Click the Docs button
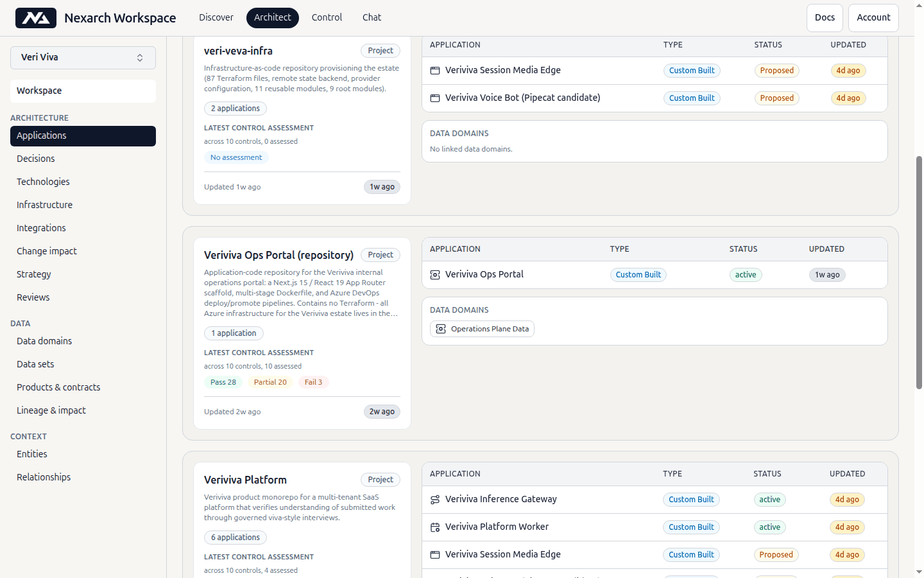The width and height of the screenshot is (924, 578). click(825, 18)
